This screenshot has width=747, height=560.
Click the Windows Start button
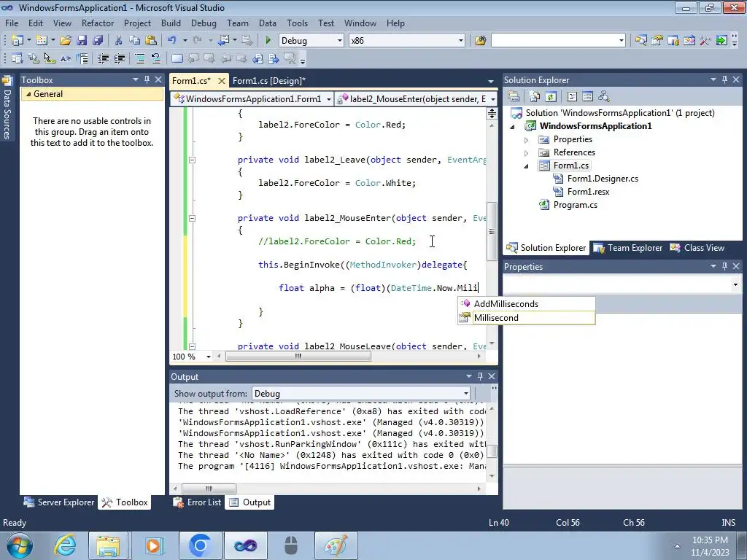tap(20, 545)
